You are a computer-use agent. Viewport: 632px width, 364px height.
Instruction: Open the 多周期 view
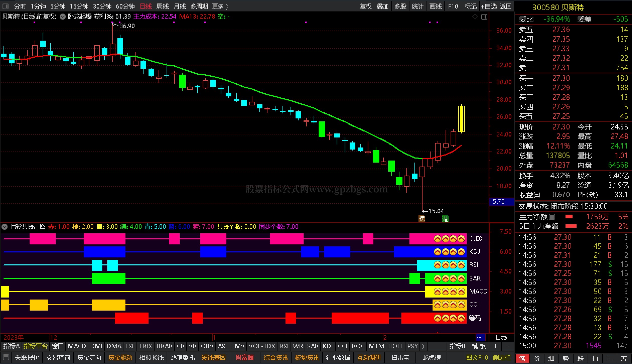199,6
